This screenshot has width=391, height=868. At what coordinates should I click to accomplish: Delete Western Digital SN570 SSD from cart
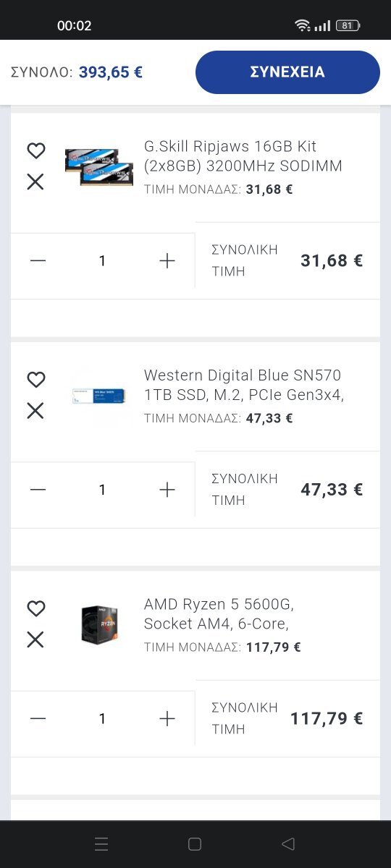coord(35,411)
